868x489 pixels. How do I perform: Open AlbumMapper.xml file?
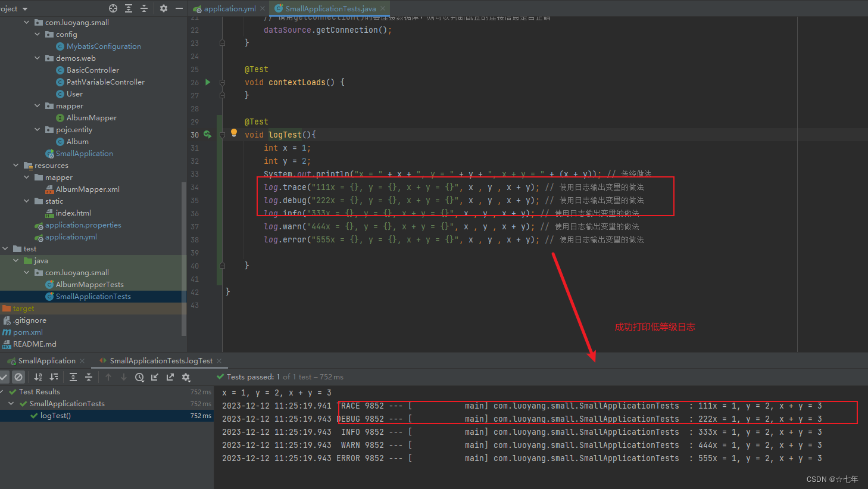(x=88, y=189)
